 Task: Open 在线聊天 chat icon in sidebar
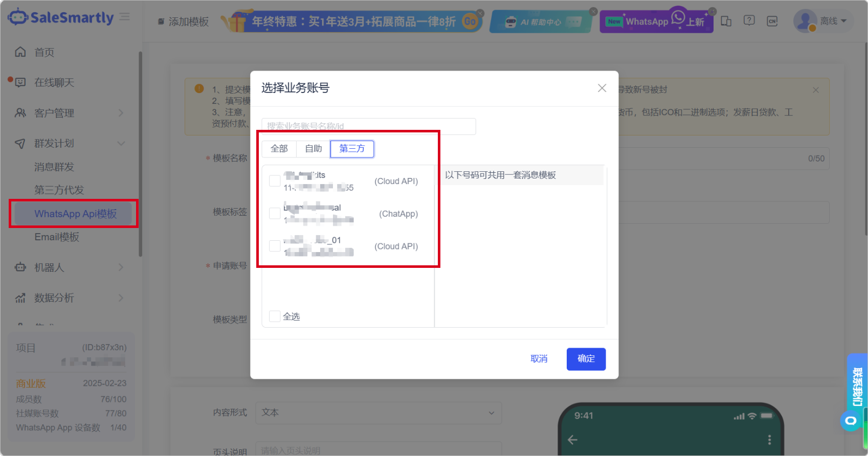pos(20,82)
